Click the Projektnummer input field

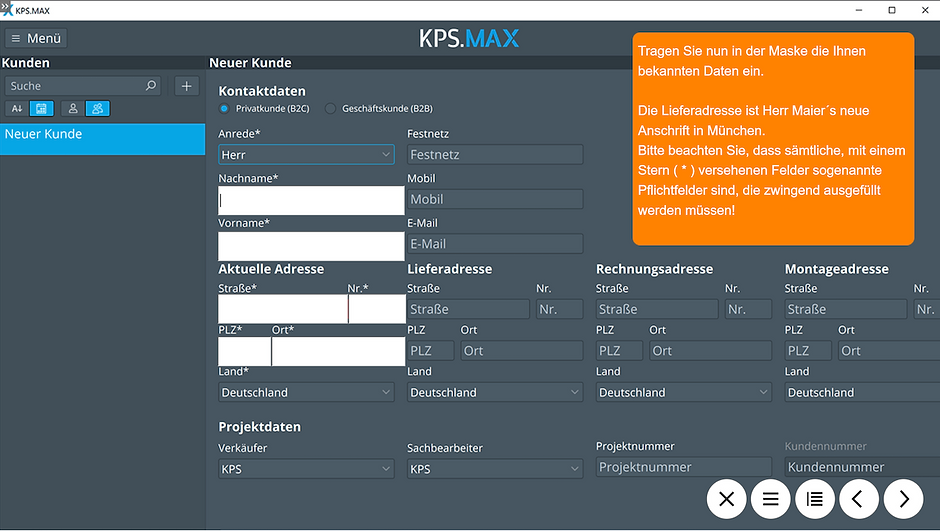click(x=684, y=467)
